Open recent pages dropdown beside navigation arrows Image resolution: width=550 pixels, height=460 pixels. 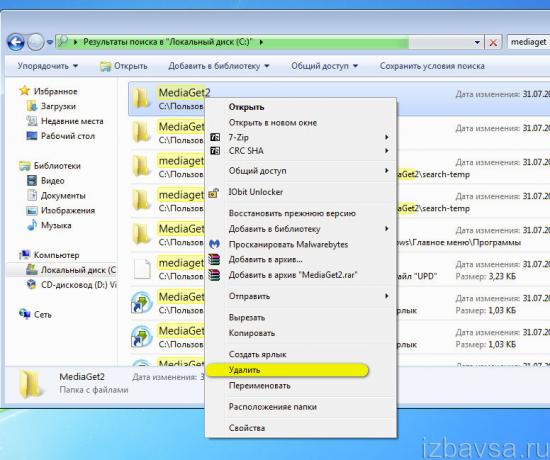pyautogui.click(x=50, y=42)
